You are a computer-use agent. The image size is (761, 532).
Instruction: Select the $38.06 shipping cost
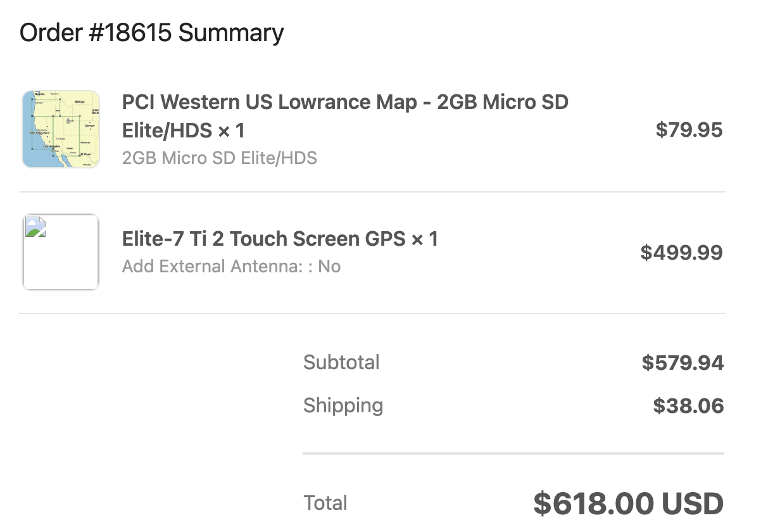(x=688, y=405)
